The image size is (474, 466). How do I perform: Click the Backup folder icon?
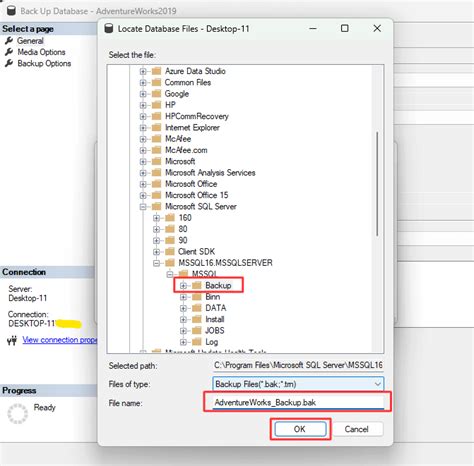pyautogui.click(x=197, y=285)
